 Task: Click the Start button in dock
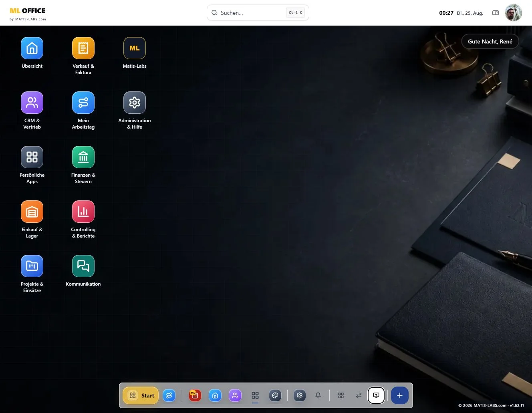pos(141,395)
